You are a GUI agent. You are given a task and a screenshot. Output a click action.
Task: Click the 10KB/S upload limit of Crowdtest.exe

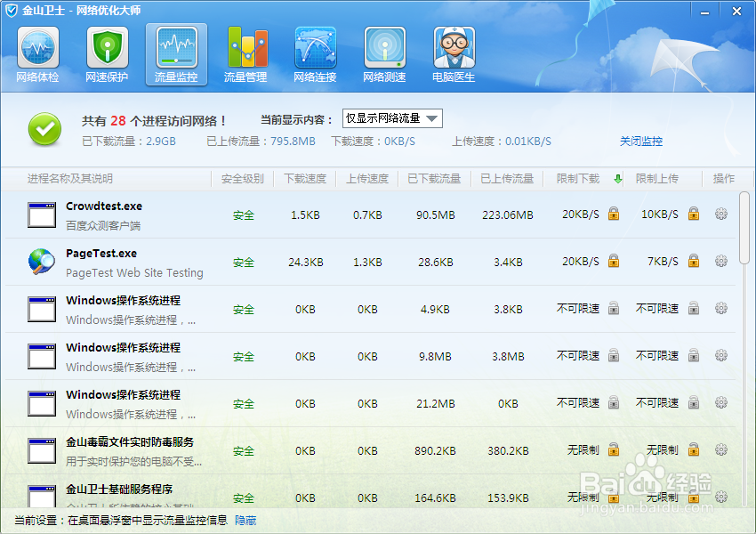tap(660, 214)
